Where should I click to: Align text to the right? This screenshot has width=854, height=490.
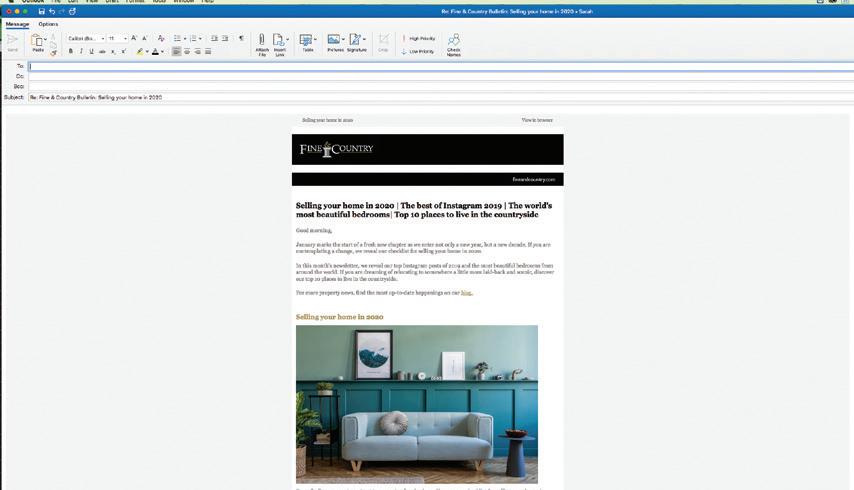[197, 52]
